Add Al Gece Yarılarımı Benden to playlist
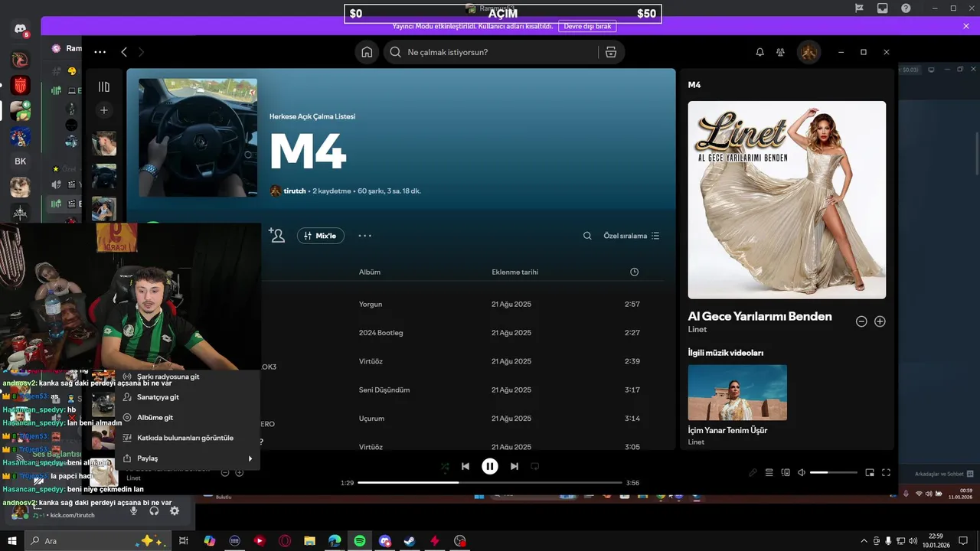 pos(880,321)
